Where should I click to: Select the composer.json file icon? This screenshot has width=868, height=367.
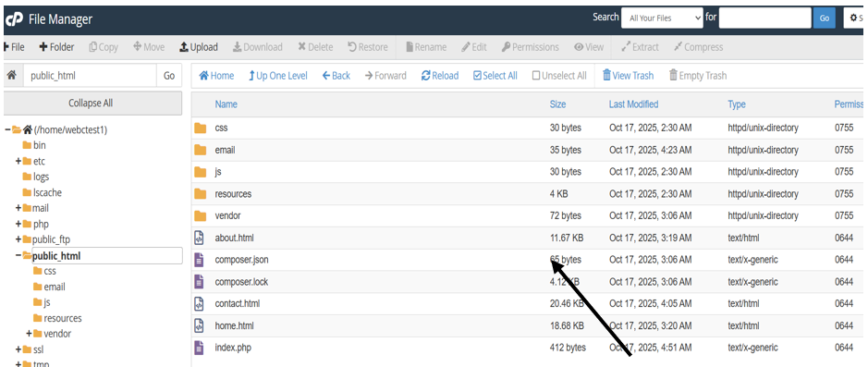(200, 260)
